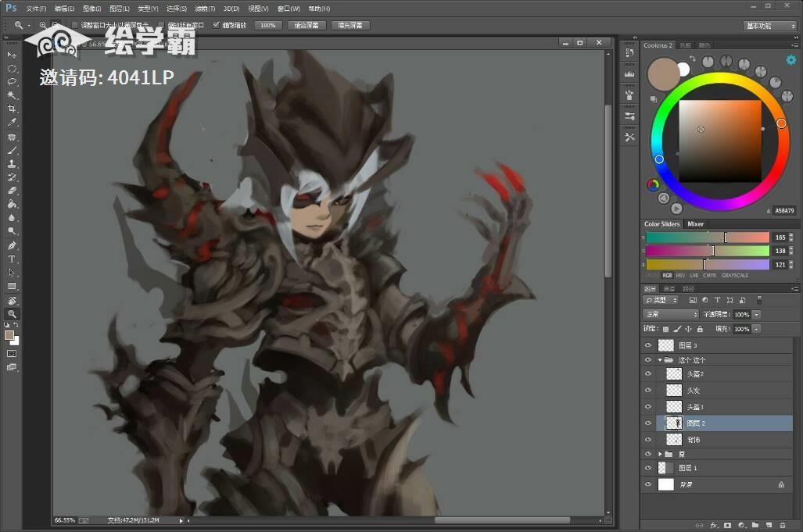Enable the 调整窗口大小以满屏显示 checkbox
This screenshot has width=803, height=532.
75,24
